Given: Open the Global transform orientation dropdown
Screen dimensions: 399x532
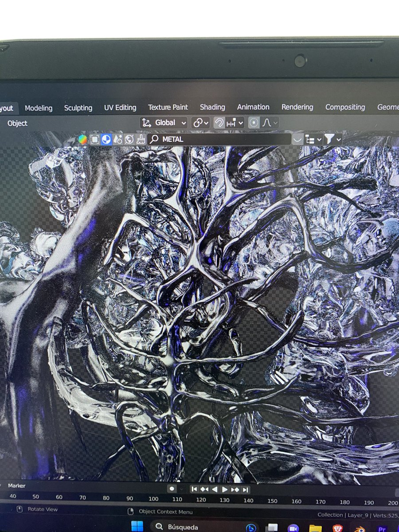Looking at the screenshot, I should (x=164, y=123).
